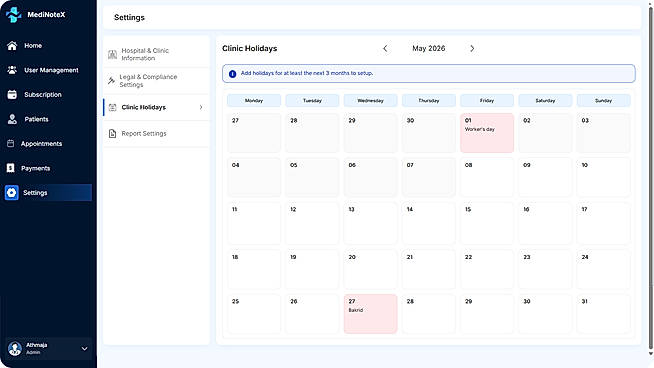The image size is (654, 368).
Task: Select calendar day 13
Action: point(370,223)
